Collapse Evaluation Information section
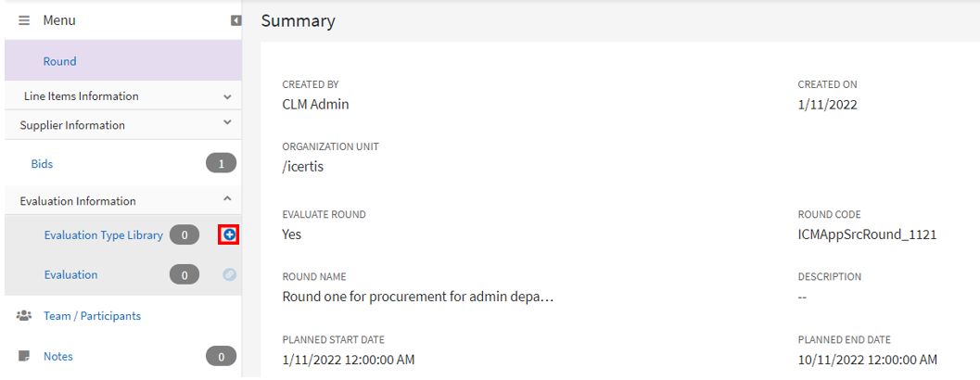Screen dimensions: 980x380 [227, 200]
